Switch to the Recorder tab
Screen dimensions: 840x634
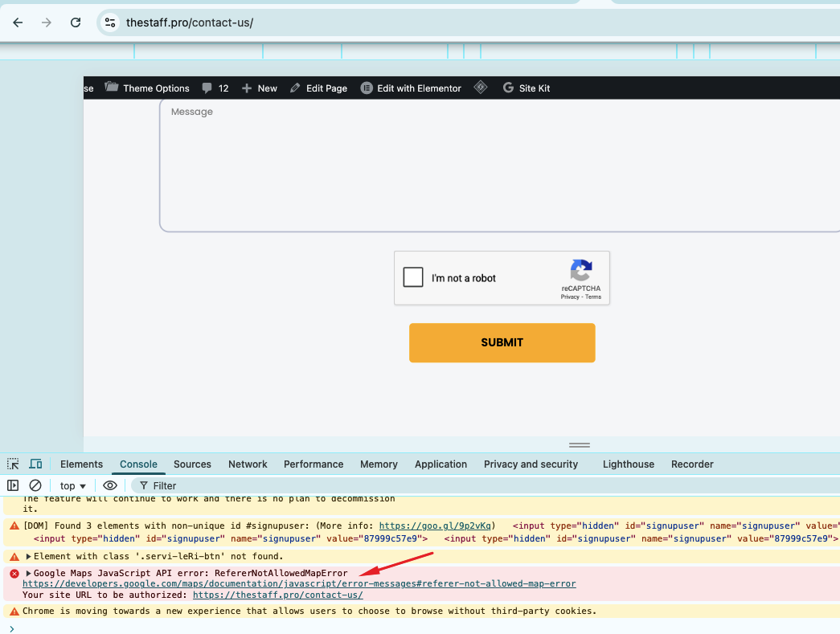pyautogui.click(x=692, y=464)
